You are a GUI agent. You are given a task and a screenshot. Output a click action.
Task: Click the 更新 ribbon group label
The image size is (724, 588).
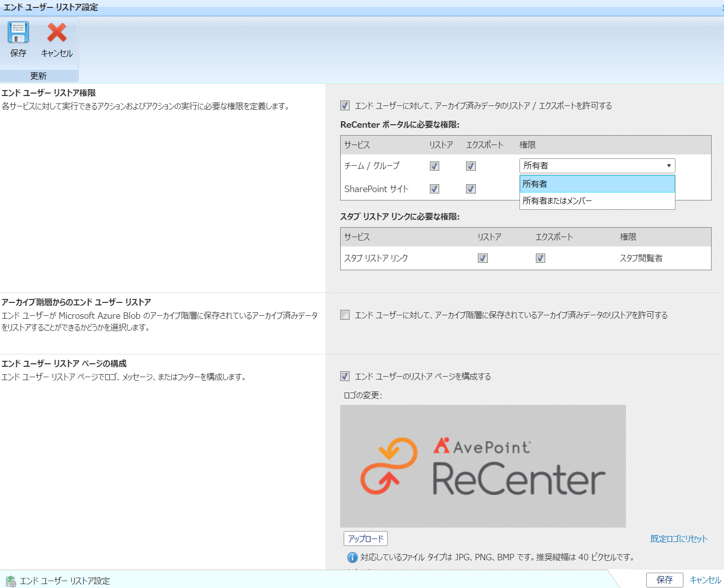[x=39, y=76]
